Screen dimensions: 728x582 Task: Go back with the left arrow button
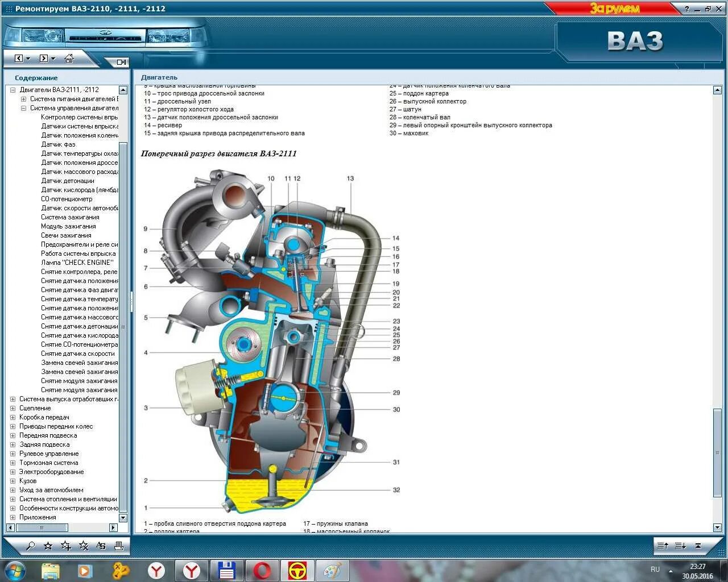pos(19,59)
